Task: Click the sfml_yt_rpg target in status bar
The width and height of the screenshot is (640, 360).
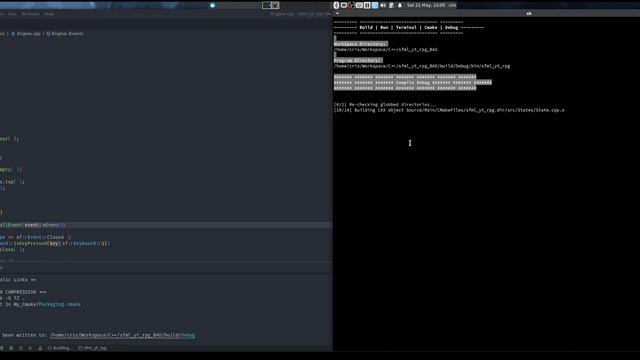Action: [x=93, y=348]
